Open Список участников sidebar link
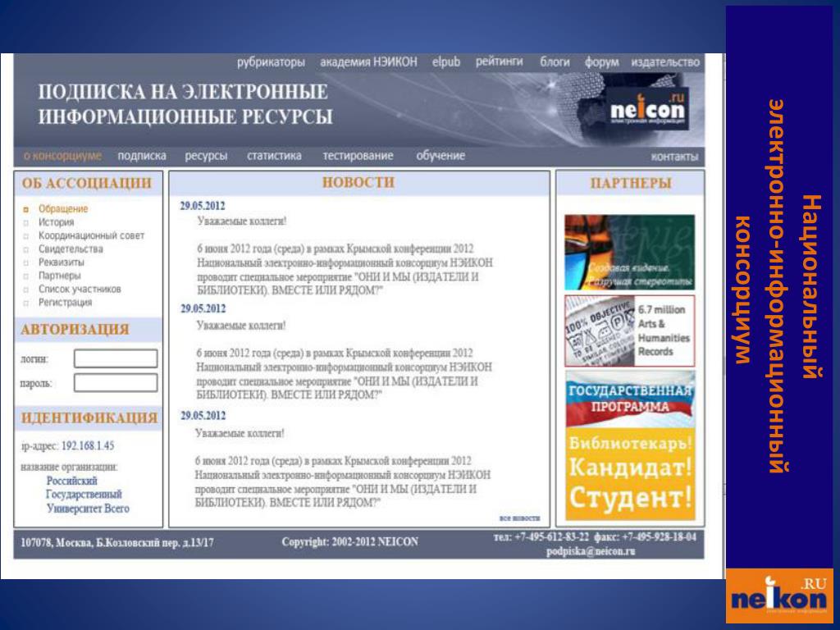The height and width of the screenshot is (630, 840). pyautogui.click(x=80, y=290)
